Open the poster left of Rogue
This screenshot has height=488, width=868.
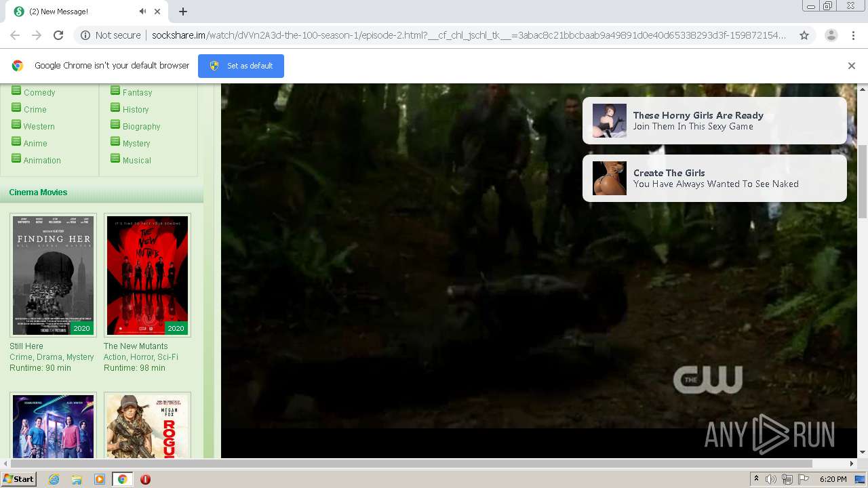point(53,426)
